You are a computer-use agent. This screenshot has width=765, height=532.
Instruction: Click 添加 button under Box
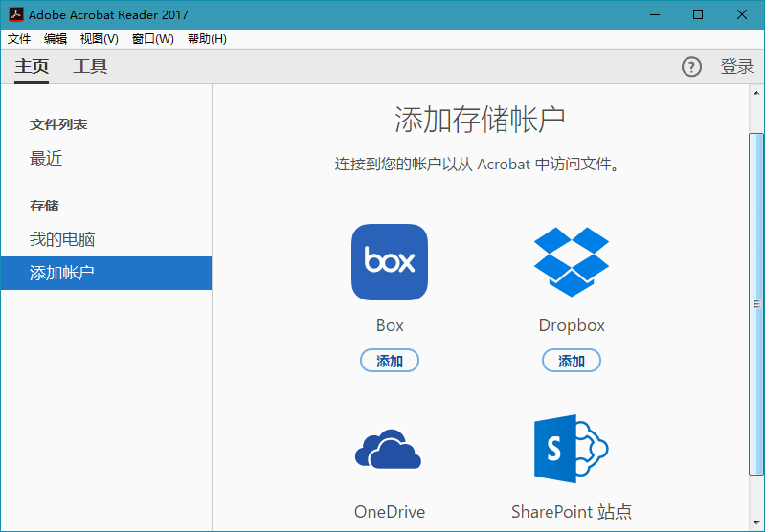[390, 361]
